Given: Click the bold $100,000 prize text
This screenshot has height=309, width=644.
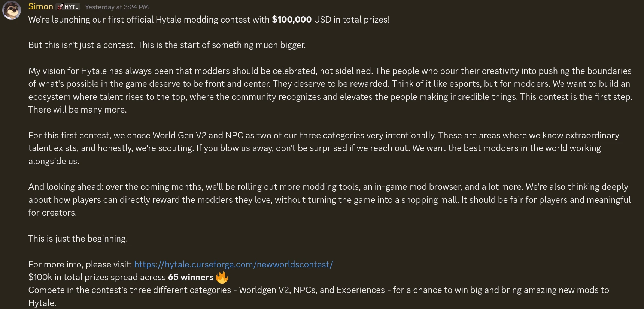Looking at the screenshot, I should point(292,19).
